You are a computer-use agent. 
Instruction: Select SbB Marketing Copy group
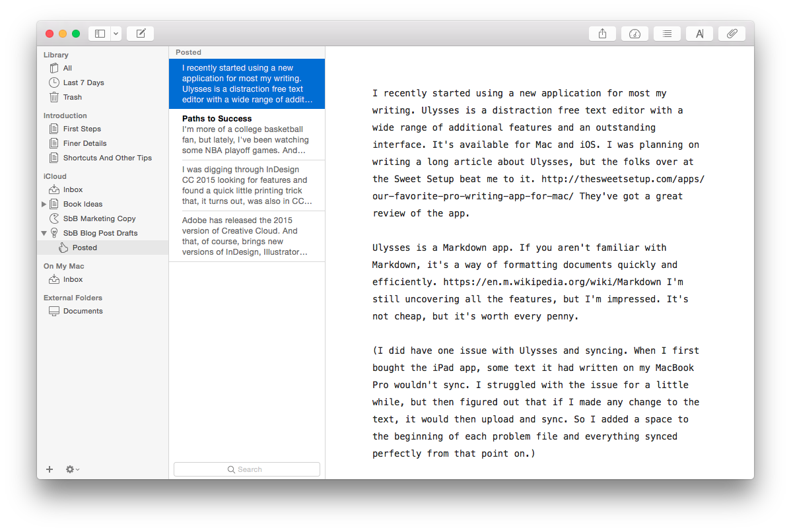click(x=103, y=219)
